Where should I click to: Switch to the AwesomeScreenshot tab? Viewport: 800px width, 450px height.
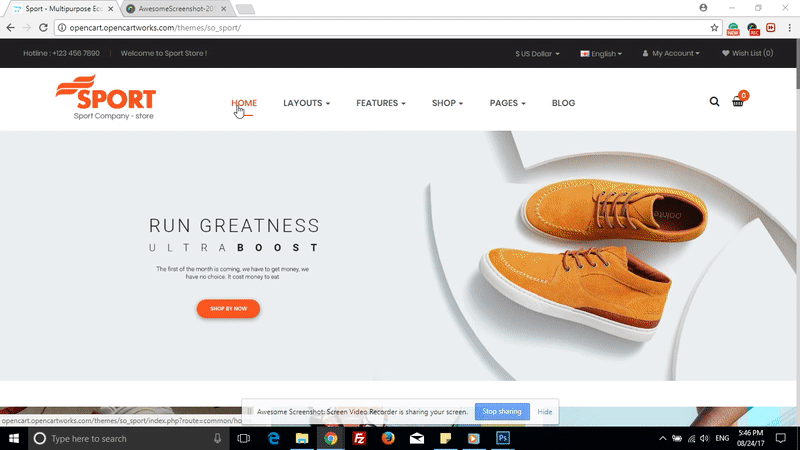(177, 9)
